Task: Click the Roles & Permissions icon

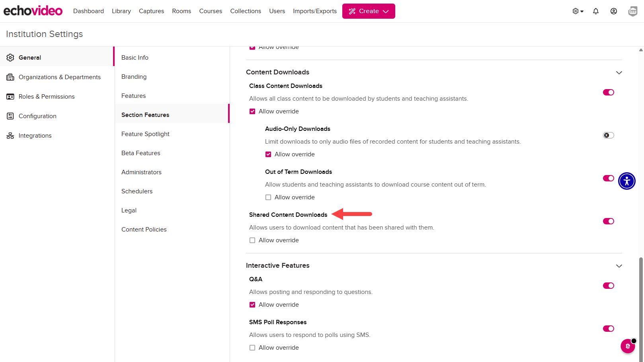Action: (10, 97)
